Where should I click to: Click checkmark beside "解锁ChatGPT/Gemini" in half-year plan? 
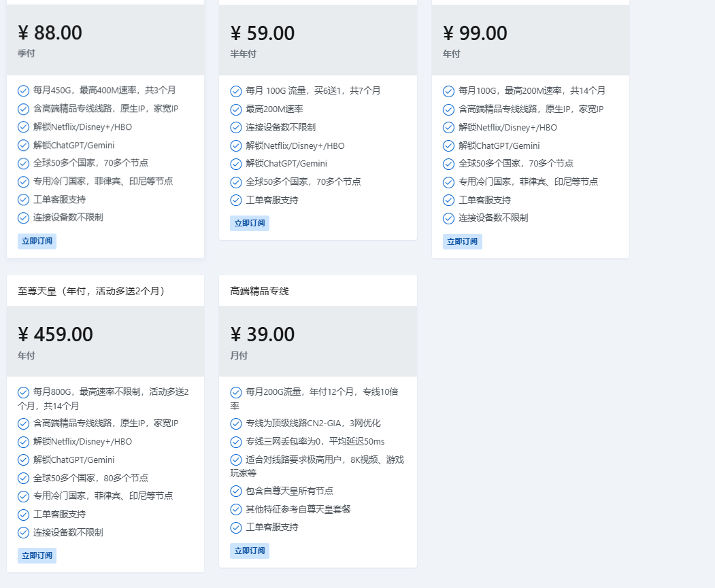pyautogui.click(x=235, y=163)
